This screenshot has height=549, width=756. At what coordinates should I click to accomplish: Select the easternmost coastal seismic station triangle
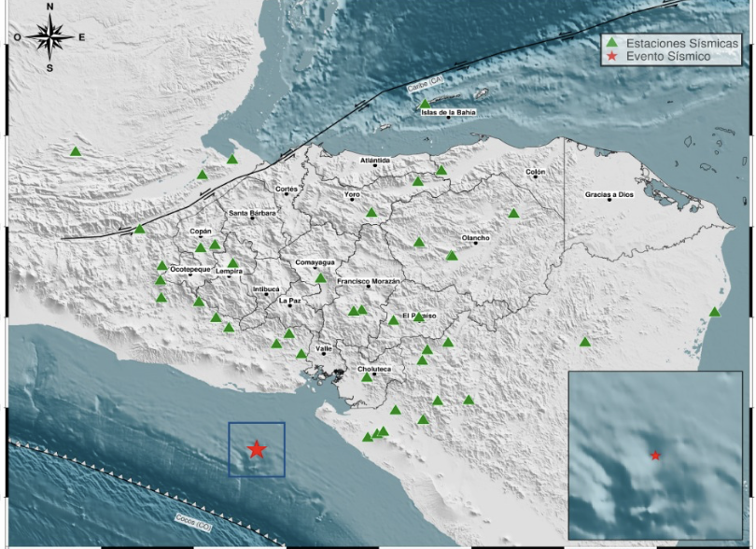coord(714,313)
